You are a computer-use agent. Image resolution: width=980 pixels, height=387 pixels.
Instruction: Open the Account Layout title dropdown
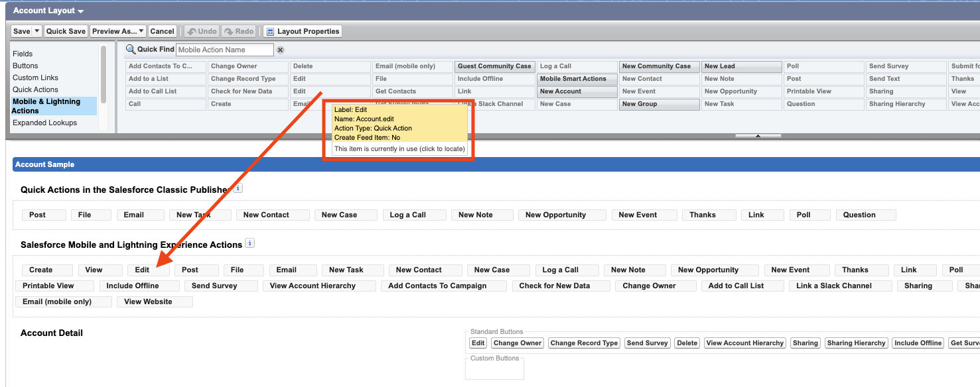pyautogui.click(x=81, y=12)
